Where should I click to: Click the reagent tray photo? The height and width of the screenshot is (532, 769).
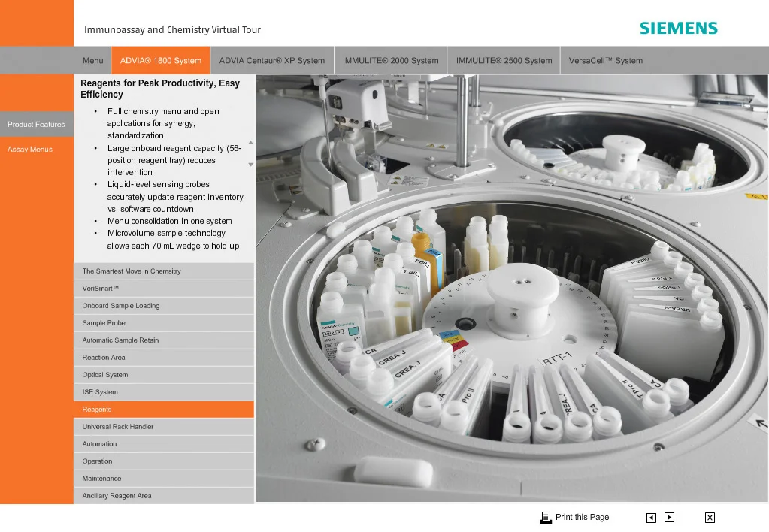[512, 289]
